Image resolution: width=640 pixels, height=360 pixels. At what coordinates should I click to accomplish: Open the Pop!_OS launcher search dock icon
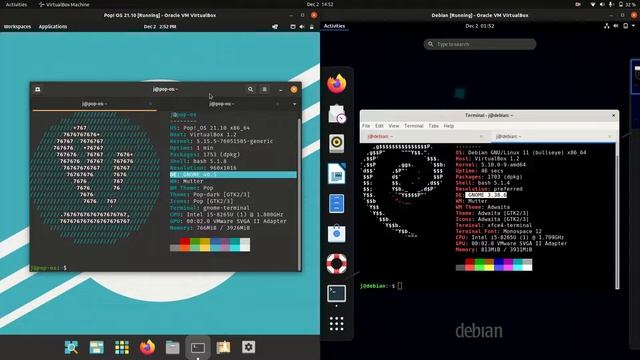pos(71,347)
